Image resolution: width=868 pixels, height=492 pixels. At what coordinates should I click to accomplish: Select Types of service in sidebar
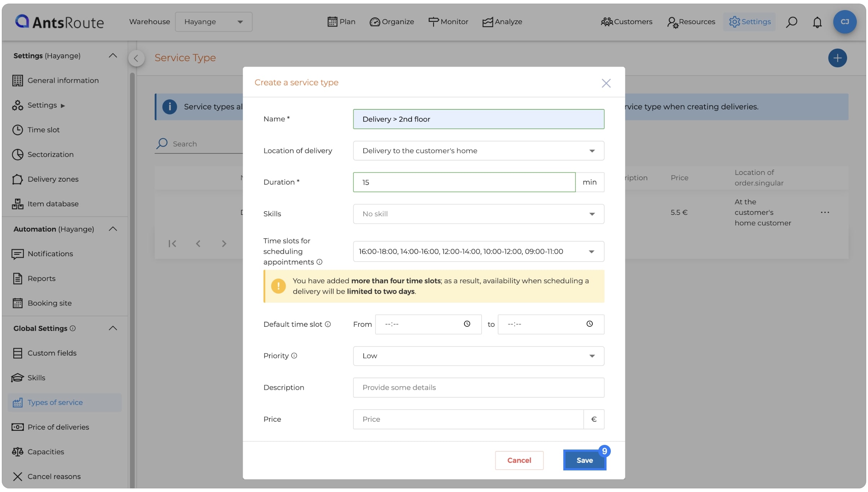point(64,402)
